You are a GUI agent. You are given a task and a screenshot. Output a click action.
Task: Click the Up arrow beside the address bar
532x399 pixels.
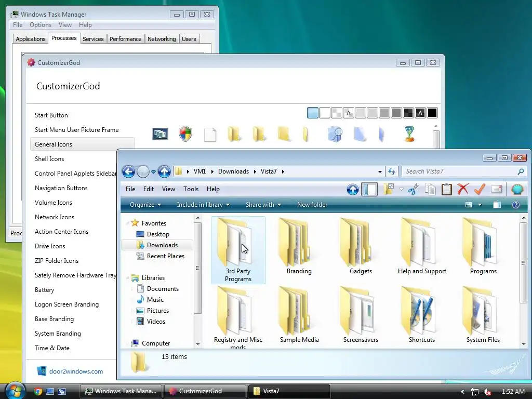[165, 171]
